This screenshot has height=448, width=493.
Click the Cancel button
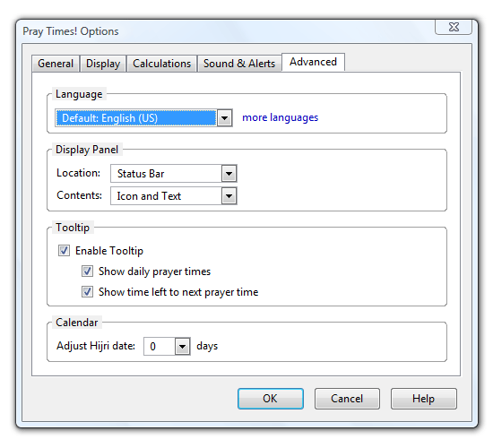[x=347, y=399]
